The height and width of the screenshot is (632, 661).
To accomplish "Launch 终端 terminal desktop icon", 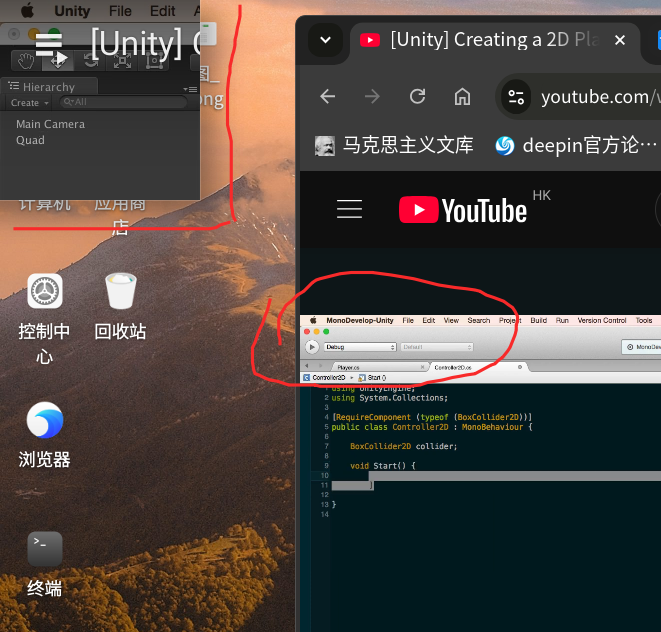I will click(x=44, y=564).
